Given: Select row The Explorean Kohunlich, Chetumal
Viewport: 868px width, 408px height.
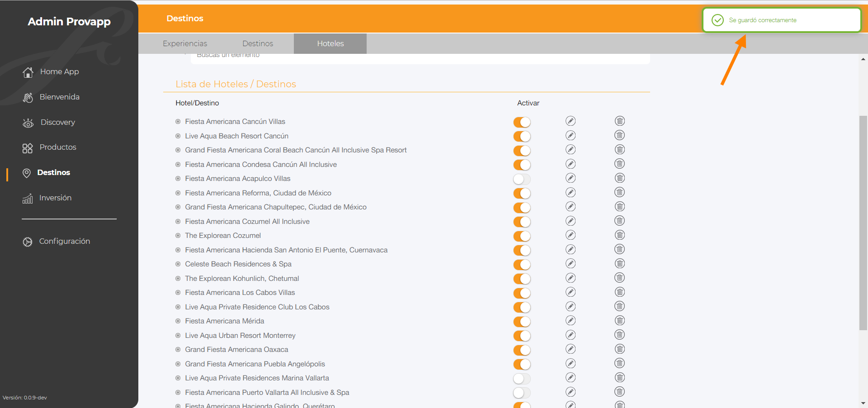Looking at the screenshot, I should click(x=242, y=279).
